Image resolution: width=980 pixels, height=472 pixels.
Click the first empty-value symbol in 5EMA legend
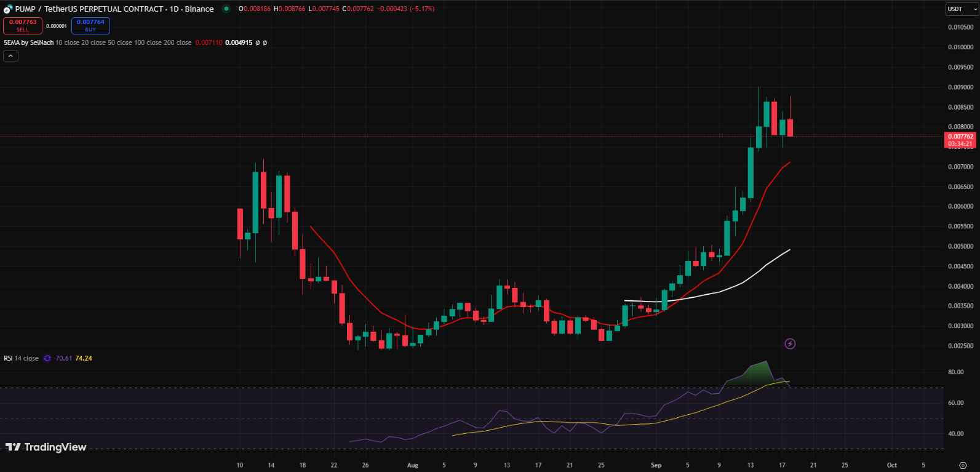click(x=258, y=43)
